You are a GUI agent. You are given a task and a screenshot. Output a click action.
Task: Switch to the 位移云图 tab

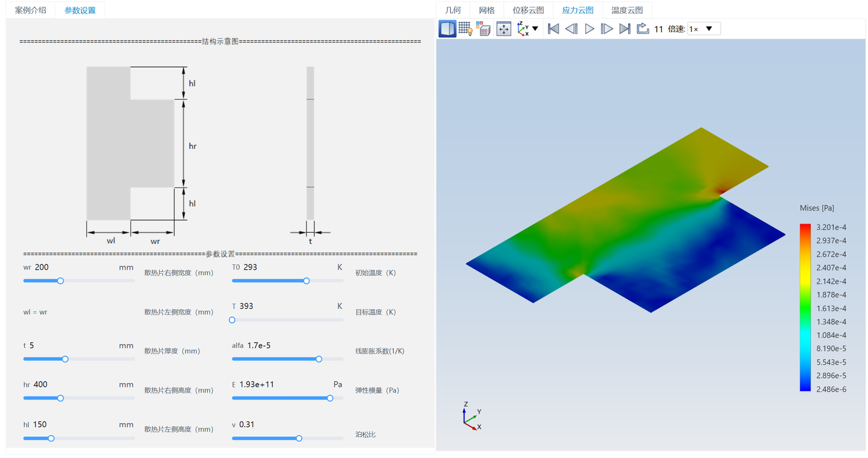pyautogui.click(x=529, y=10)
